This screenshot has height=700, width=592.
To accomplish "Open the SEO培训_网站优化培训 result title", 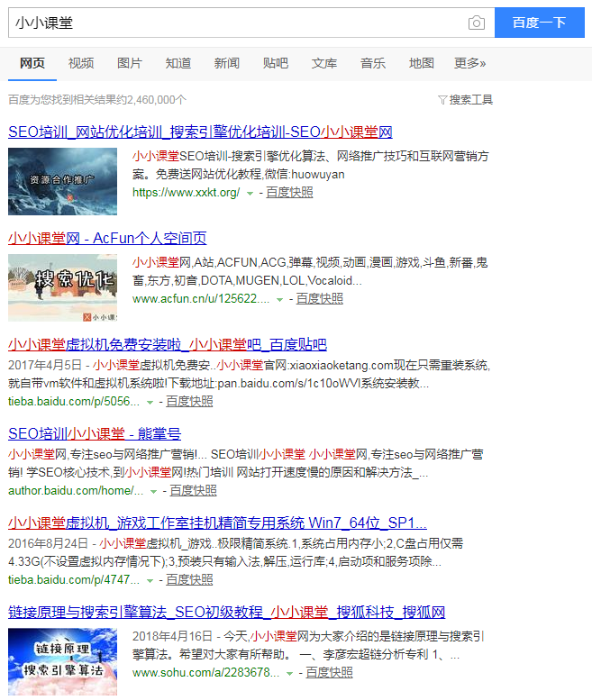I will (200, 132).
